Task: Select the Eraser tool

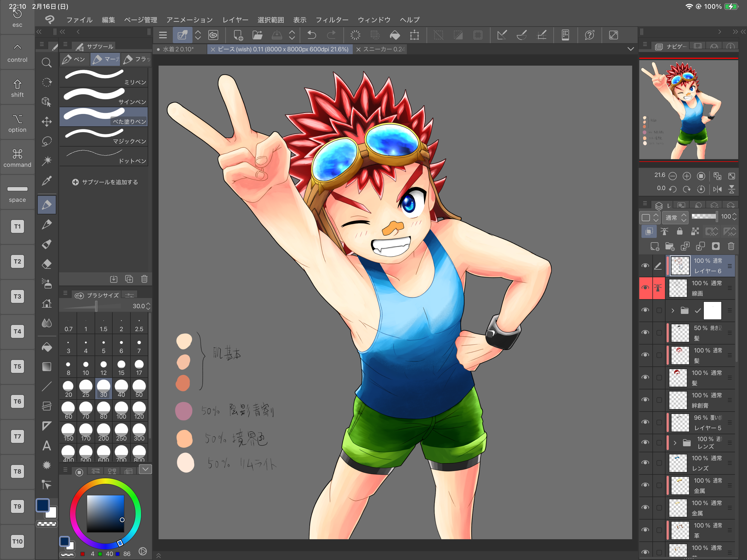Action: pos(46,264)
